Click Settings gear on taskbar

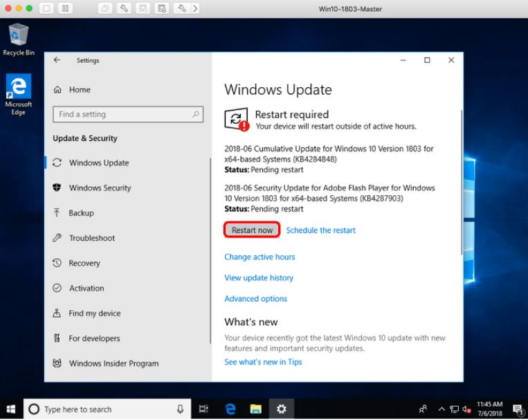(x=282, y=409)
